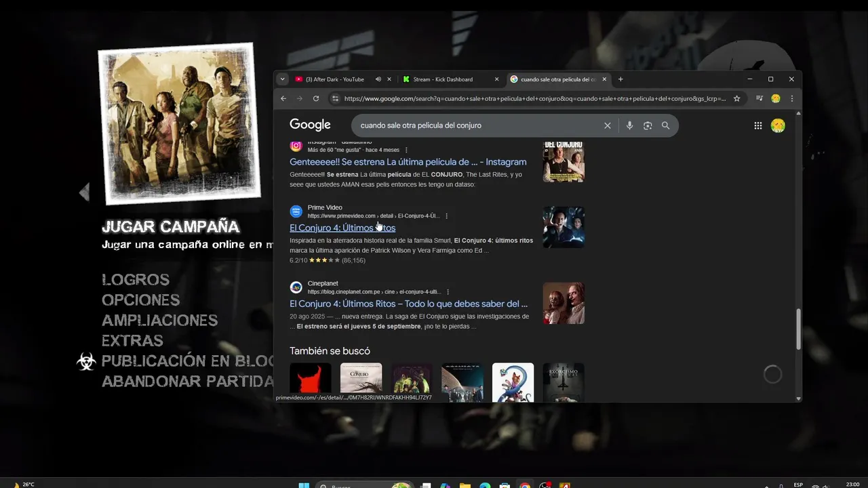This screenshot has height=488, width=868.
Task: Open 'El Conjuro 4: Últimos ritos' Prime Video link
Action: [x=342, y=228]
